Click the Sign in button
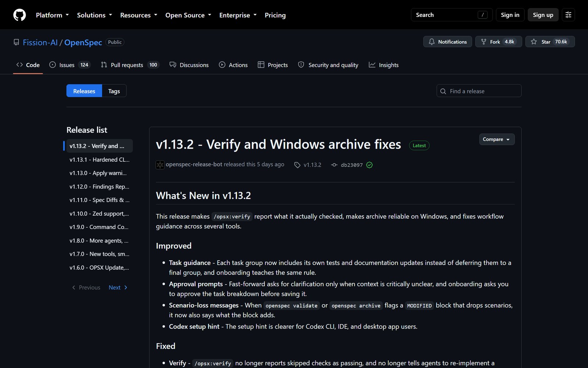This screenshot has height=368, width=588. coord(510,15)
